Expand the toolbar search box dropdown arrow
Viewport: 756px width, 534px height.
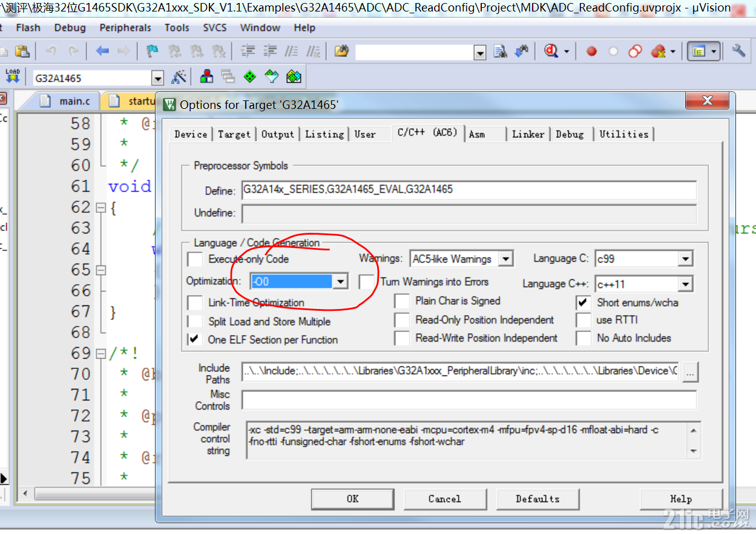pos(480,53)
